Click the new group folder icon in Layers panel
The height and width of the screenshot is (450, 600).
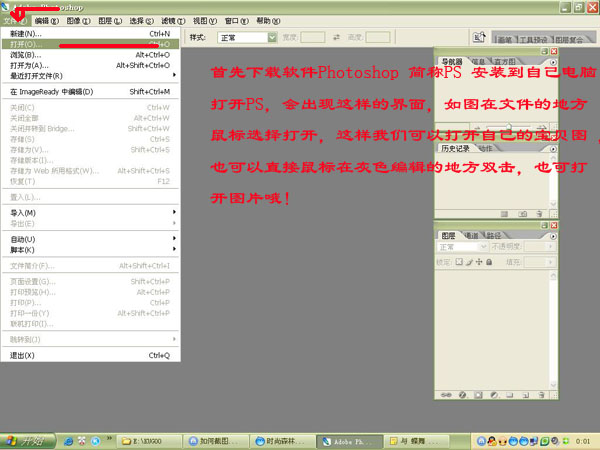[x=510, y=395]
